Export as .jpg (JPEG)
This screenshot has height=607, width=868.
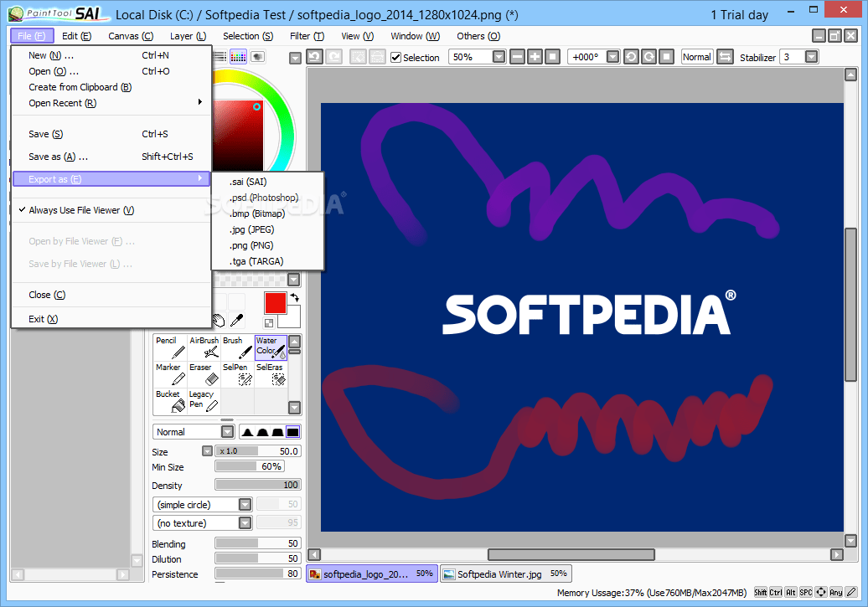click(268, 229)
